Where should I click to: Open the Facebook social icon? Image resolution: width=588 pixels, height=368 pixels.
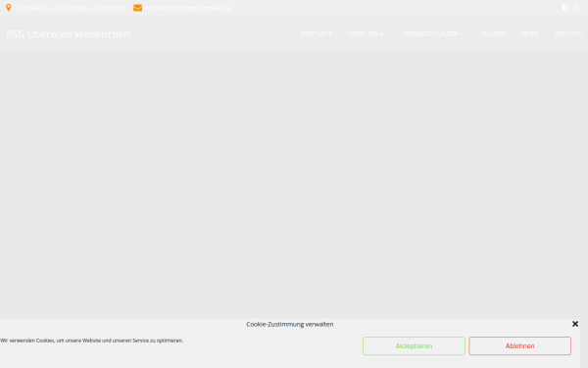pyautogui.click(x=564, y=8)
